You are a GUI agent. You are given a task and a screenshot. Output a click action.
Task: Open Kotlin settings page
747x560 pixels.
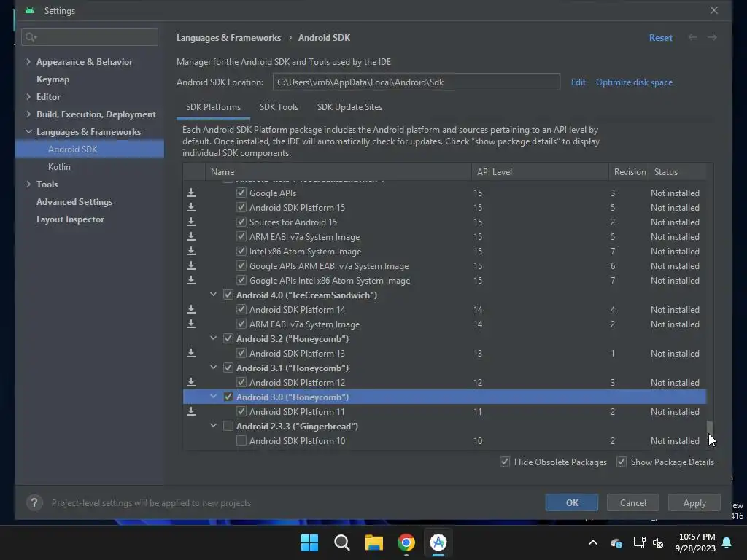click(x=59, y=167)
